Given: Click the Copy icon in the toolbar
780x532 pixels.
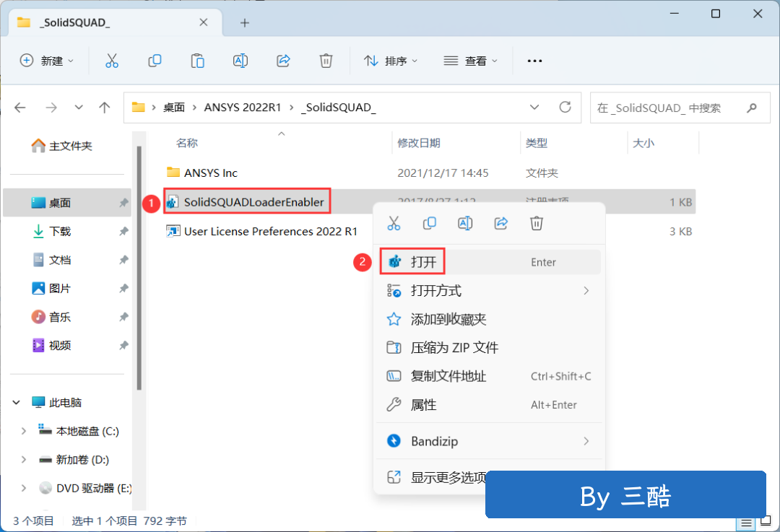Looking at the screenshot, I should [x=155, y=61].
